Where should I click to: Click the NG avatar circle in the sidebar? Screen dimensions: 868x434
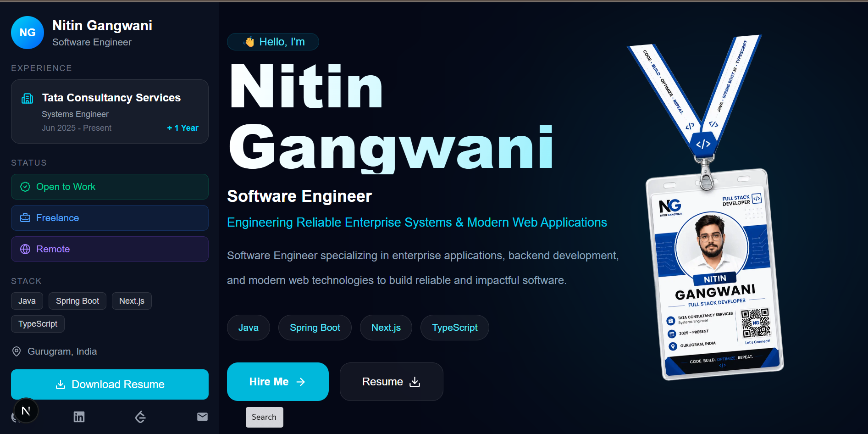(28, 33)
